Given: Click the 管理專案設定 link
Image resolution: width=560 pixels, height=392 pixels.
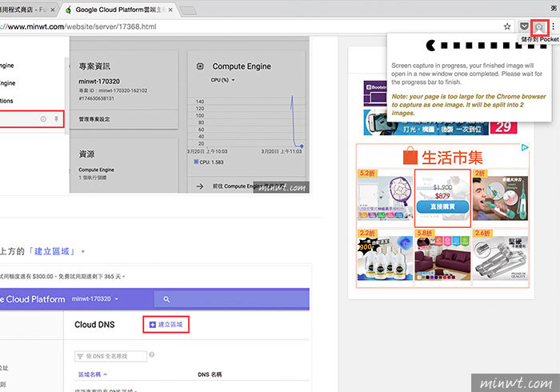Looking at the screenshot, I should (x=94, y=119).
